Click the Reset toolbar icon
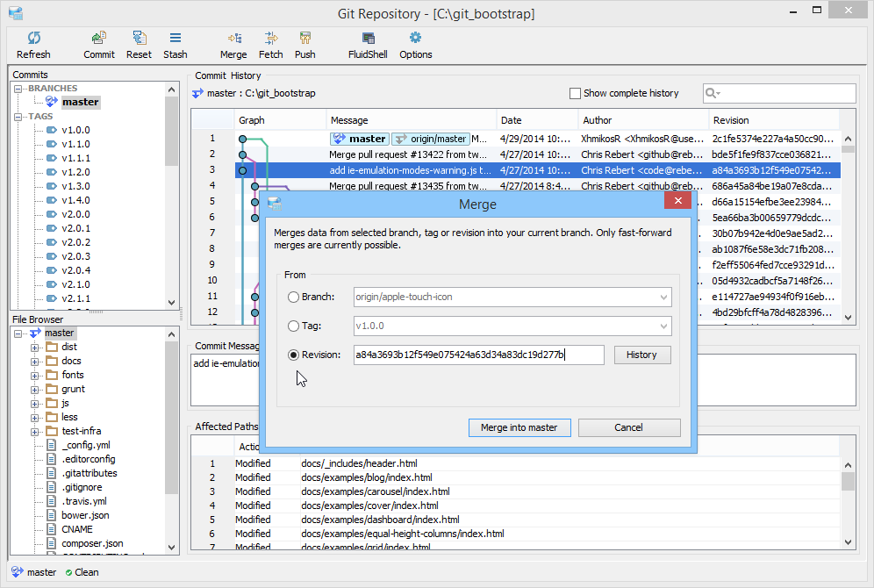The width and height of the screenshot is (874, 588). [x=139, y=38]
